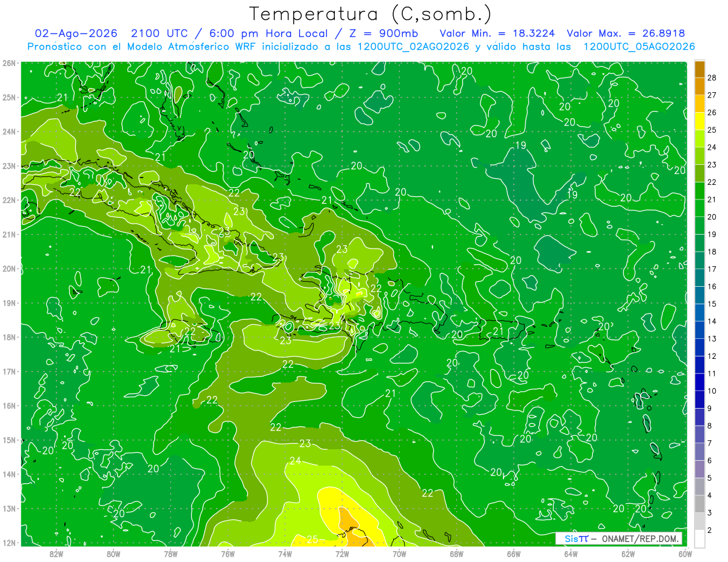Viewport: 728px width, 562px height.
Task: Click the "Valor Max. = 26.8918" readout
Action: pos(625,33)
